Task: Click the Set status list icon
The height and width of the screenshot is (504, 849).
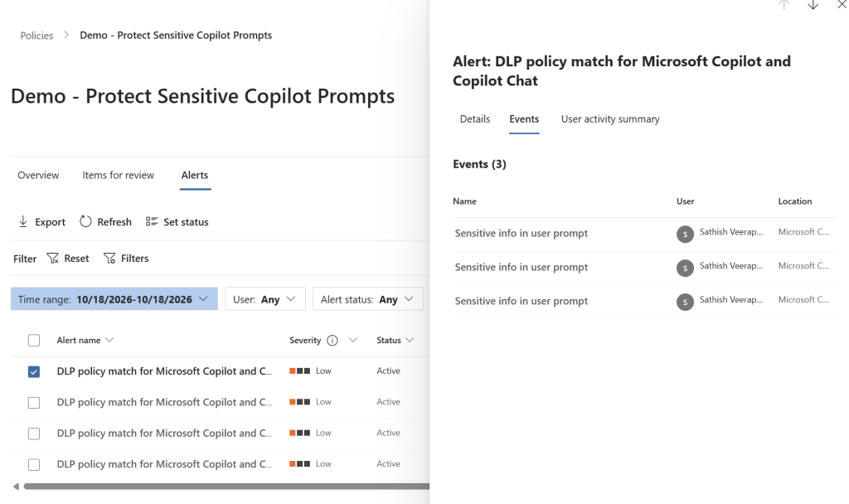Action: [x=152, y=221]
